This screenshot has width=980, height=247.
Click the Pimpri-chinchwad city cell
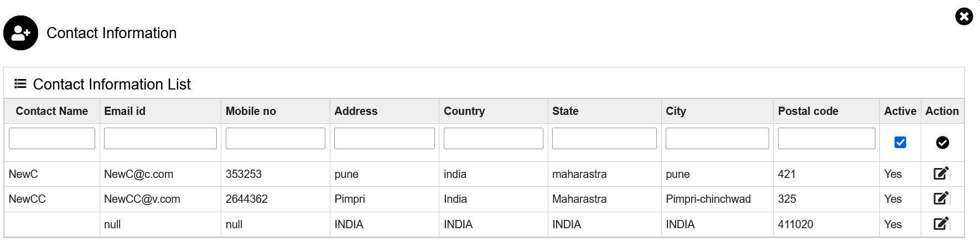708,199
